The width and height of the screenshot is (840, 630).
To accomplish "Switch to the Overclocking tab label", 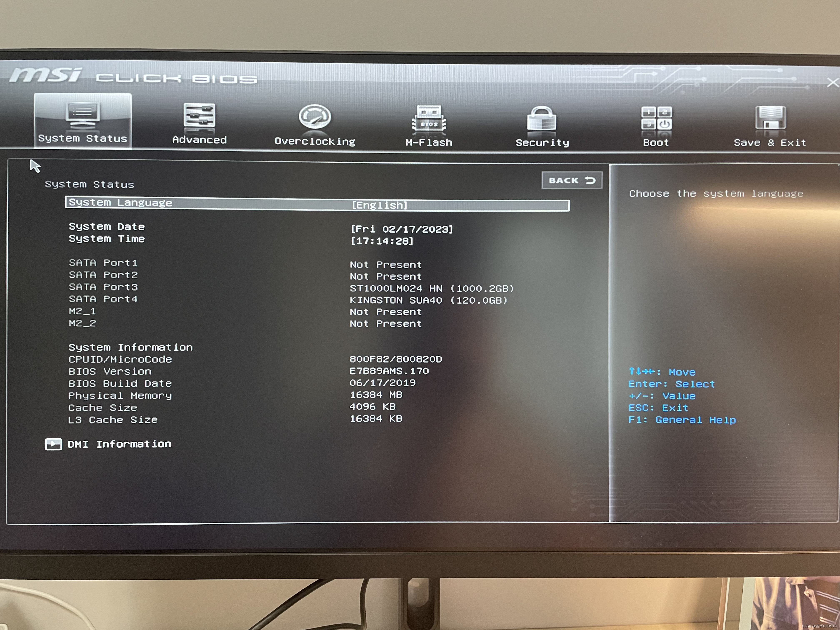I will [x=315, y=141].
